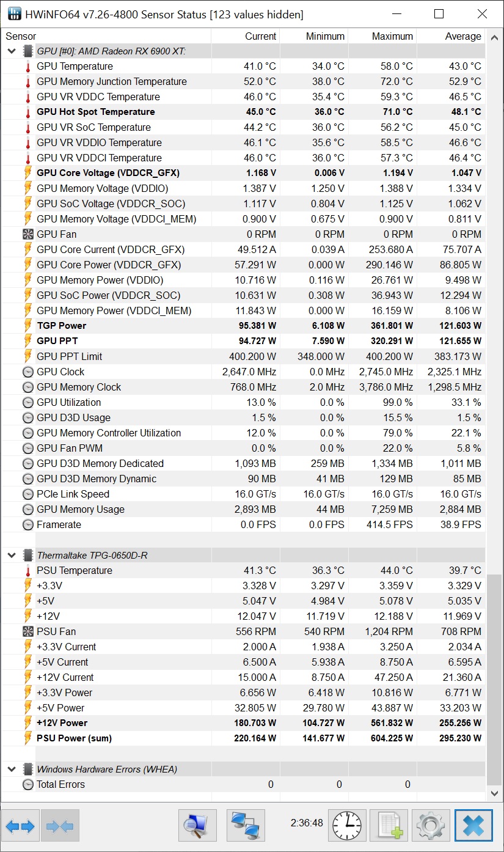Click the expand layout arrows icon

(20, 826)
